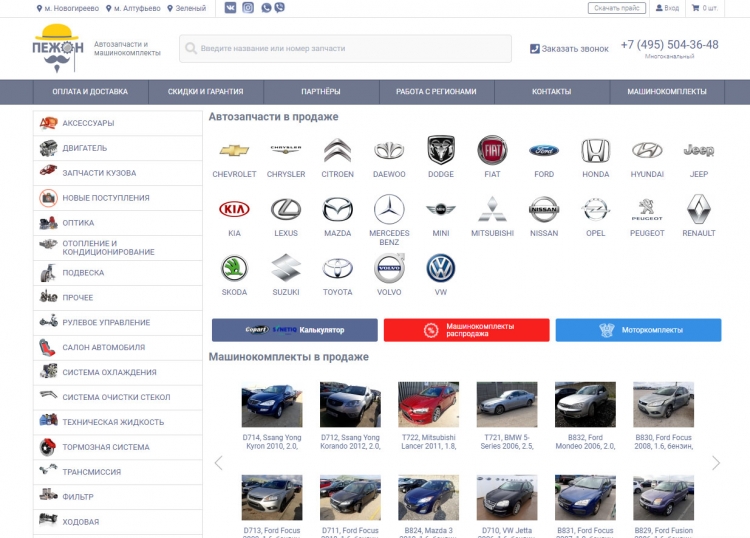
Task: Select the Peugeot brand logo
Action: coord(647,209)
